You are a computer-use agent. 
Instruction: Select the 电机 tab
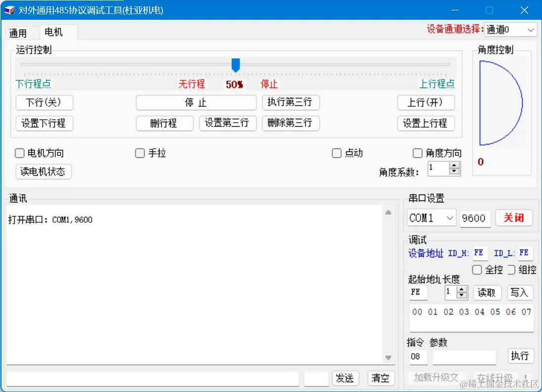(53, 32)
